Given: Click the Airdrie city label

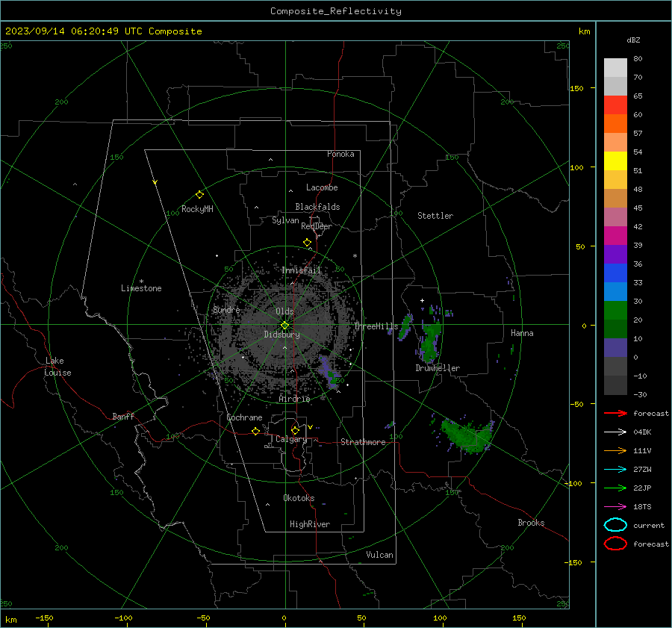Looking at the screenshot, I should click(294, 399).
